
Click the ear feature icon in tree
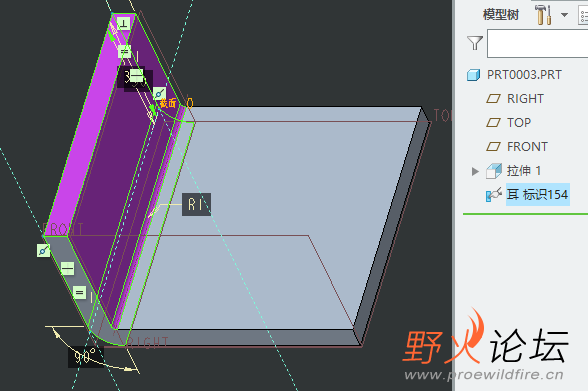[494, 195]
